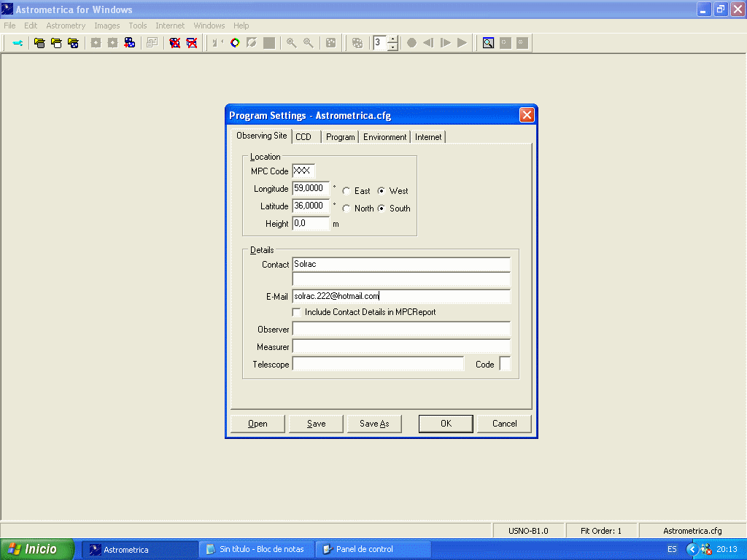Start blinking with the play arrow
The width and height of the screenshot is (747, 560).
point(462,43)
